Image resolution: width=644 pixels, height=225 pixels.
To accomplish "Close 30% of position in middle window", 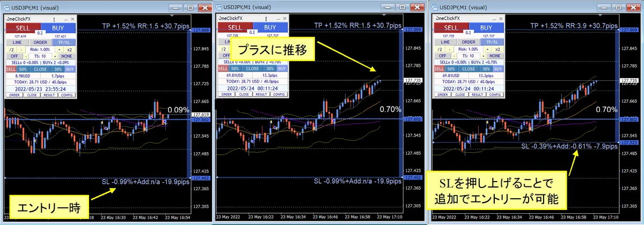I will click(269, 69).
